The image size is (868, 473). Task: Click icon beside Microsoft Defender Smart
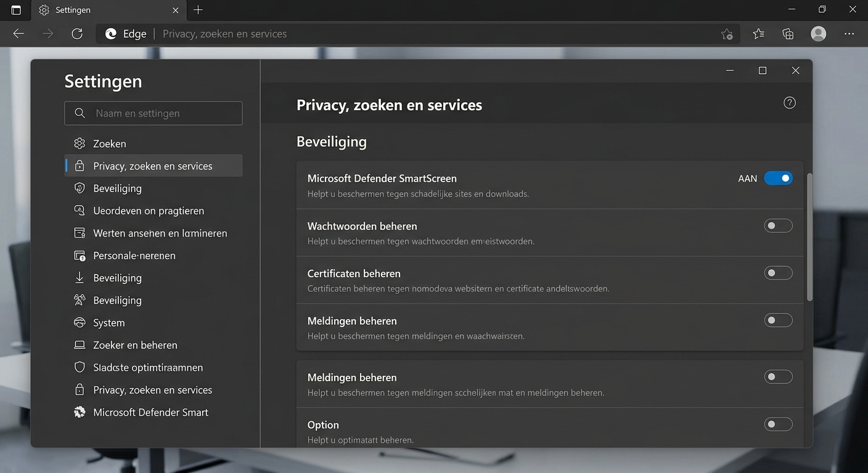point(80,412)
